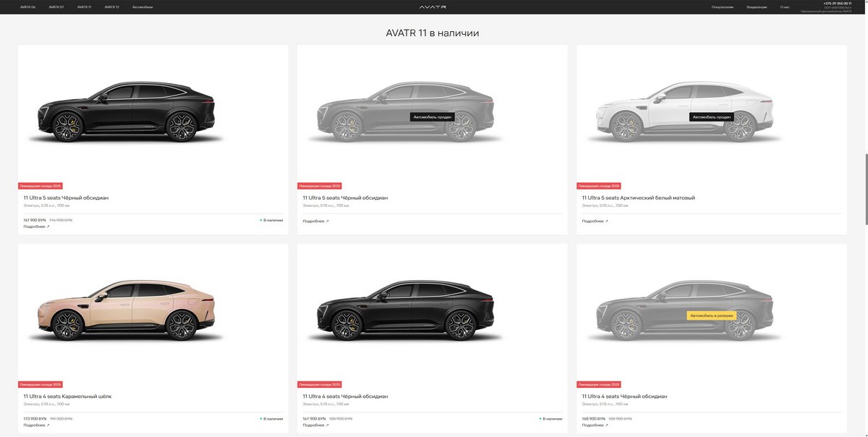This screenshot has height=437, width=868.
Task: Open the Владельцам menu
Action: [x=757, y=7]
